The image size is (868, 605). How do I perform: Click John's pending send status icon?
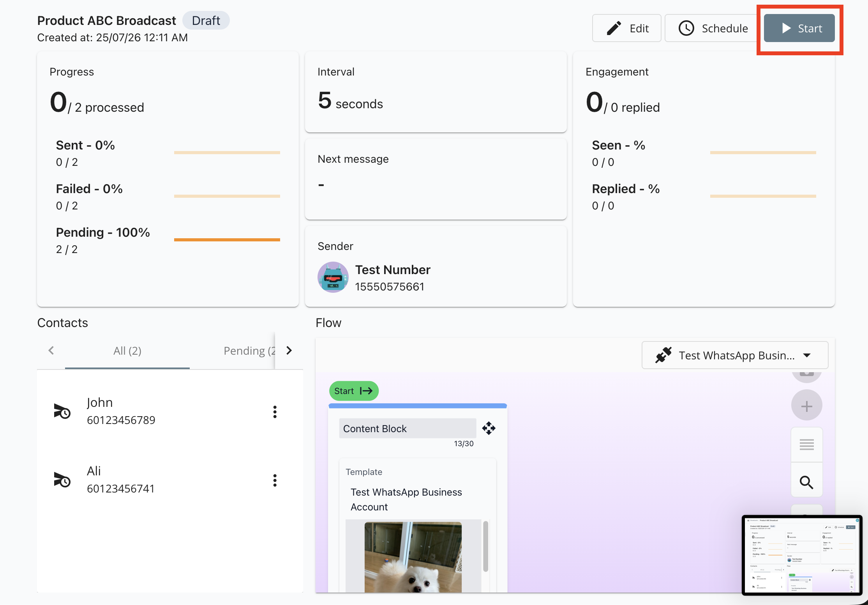[x=62, y=411]
